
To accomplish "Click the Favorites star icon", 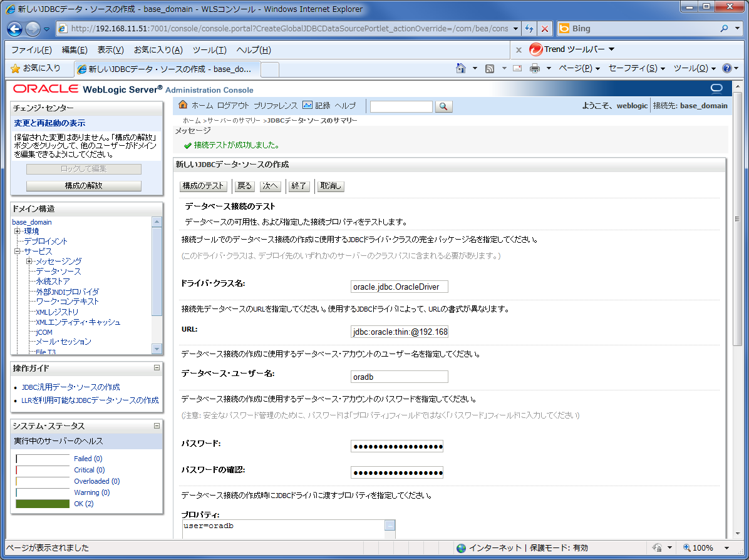I will click(x=15, y=69).
